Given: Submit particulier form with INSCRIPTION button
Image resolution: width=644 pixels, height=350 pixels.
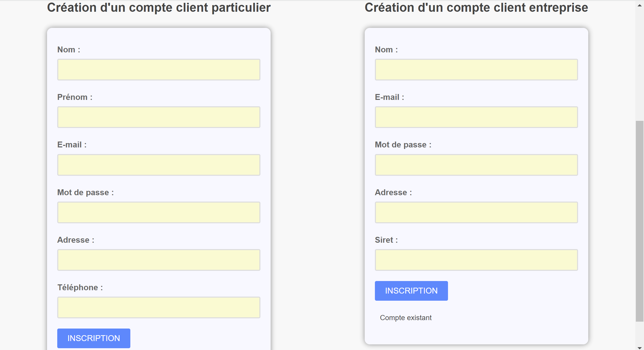Looking at the screenshot, I should click(94, 338).
